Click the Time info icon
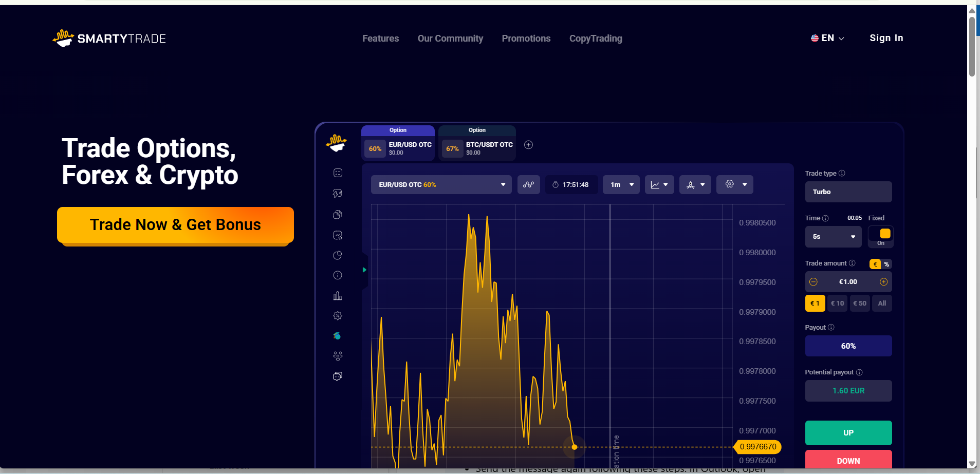The width and height of the screenshot is (980, 474). [x=825, y=218]
